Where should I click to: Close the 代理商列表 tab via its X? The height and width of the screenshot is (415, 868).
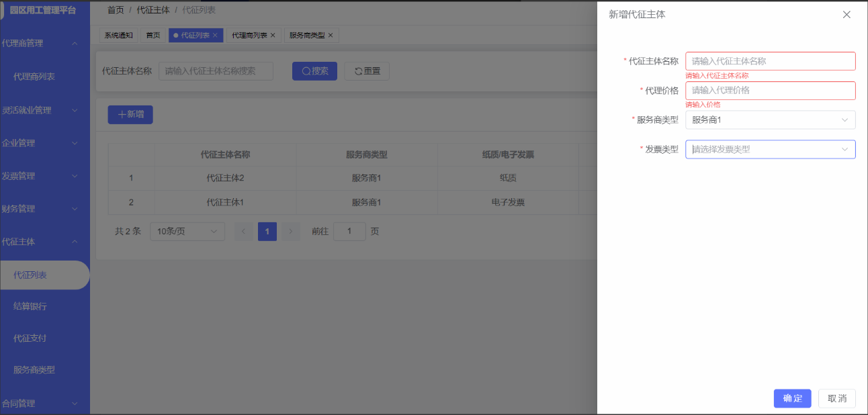(273, 36)
